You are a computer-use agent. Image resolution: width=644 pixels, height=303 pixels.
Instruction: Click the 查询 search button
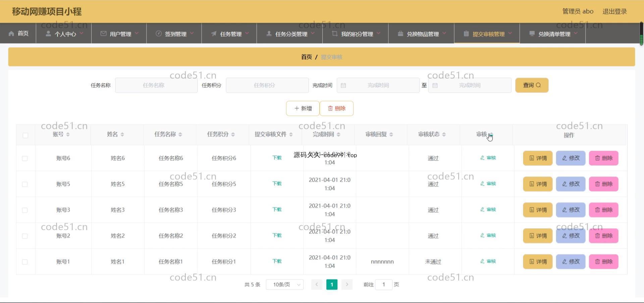tap(532, 85)
